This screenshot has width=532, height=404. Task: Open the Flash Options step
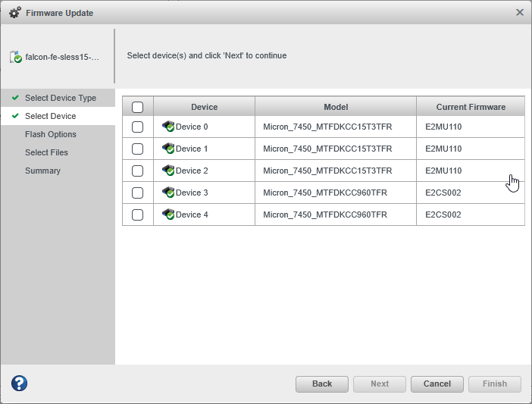coord(51,134)
